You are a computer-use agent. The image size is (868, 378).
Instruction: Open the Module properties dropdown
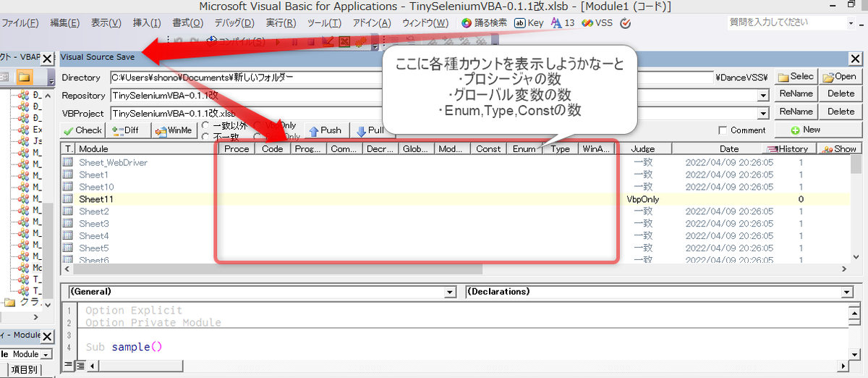(x=46, y=355)
